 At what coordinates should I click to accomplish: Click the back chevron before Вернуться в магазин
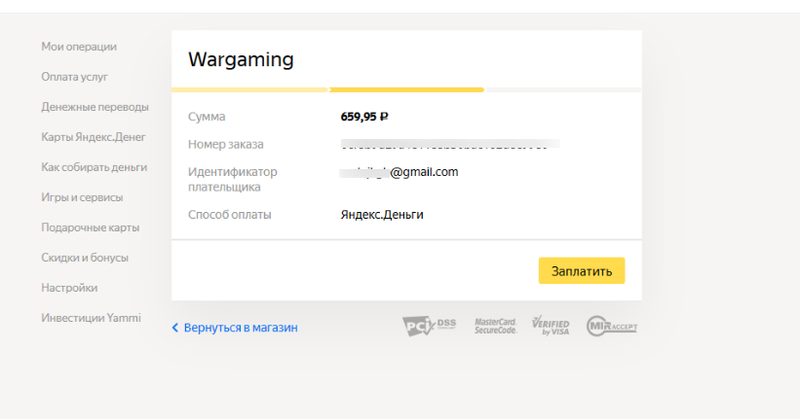[x=175, y=328]
